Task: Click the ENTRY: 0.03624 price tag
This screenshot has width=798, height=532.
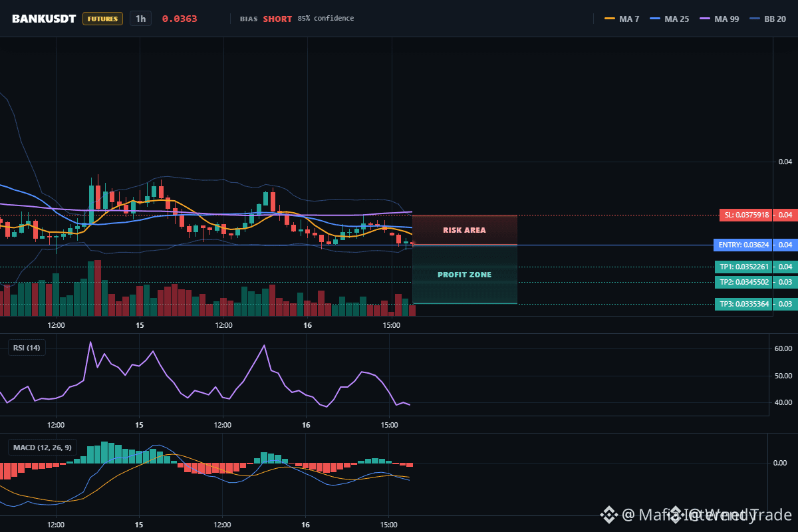Action: (x=753, y=245)
